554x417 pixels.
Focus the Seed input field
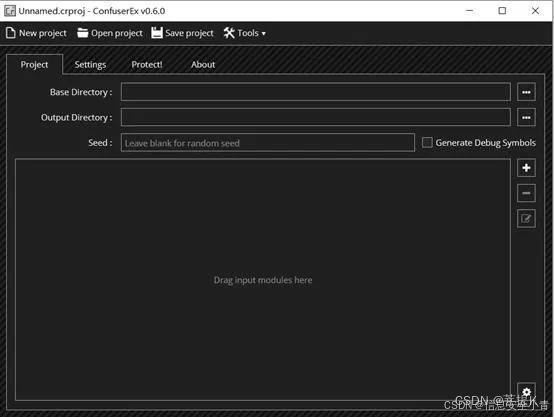[268, 143]
